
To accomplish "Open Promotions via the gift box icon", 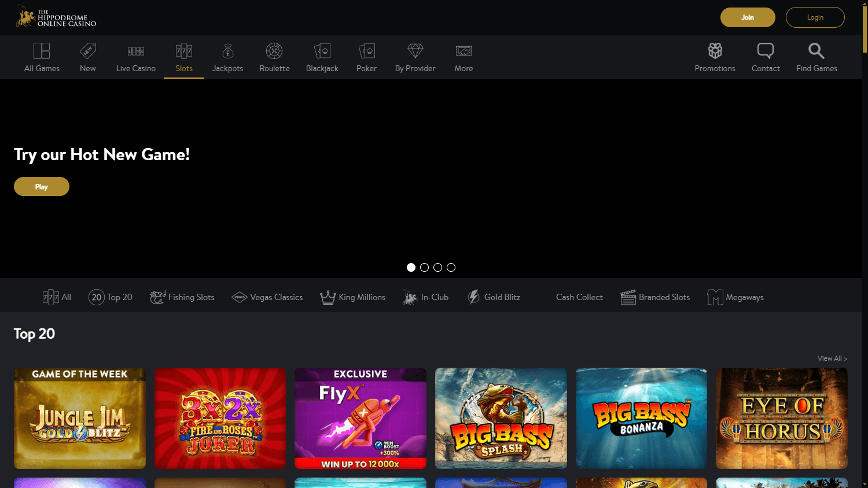I will [x=715, y=50].
